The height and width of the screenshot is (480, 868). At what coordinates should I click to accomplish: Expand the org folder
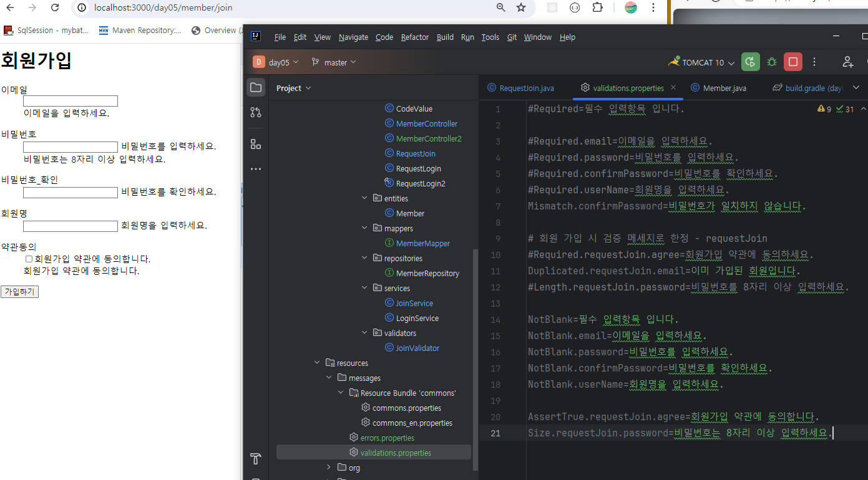click(x=329, y=468)
